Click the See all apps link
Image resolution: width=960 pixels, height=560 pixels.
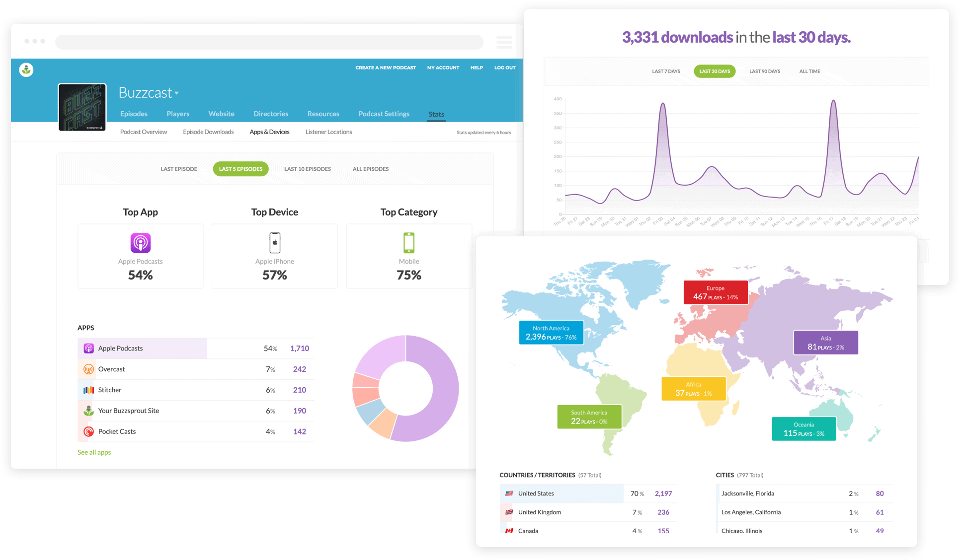click(94, 452)
